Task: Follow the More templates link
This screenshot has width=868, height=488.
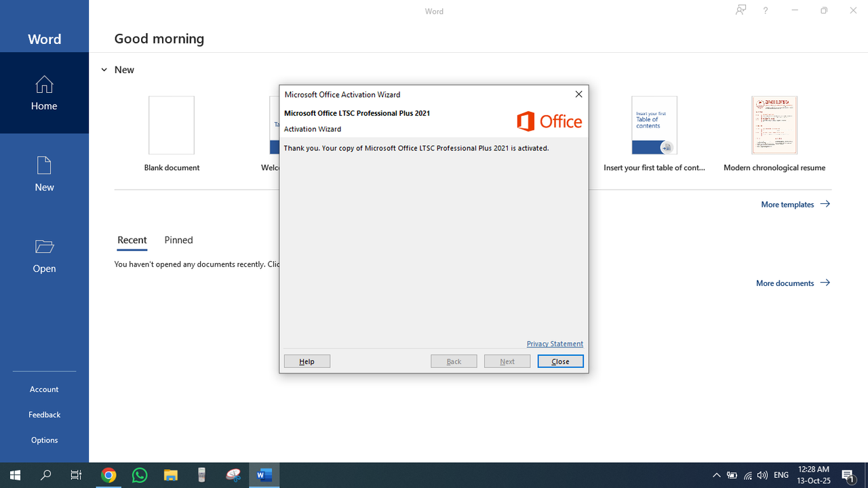Action: click(795, 204)
